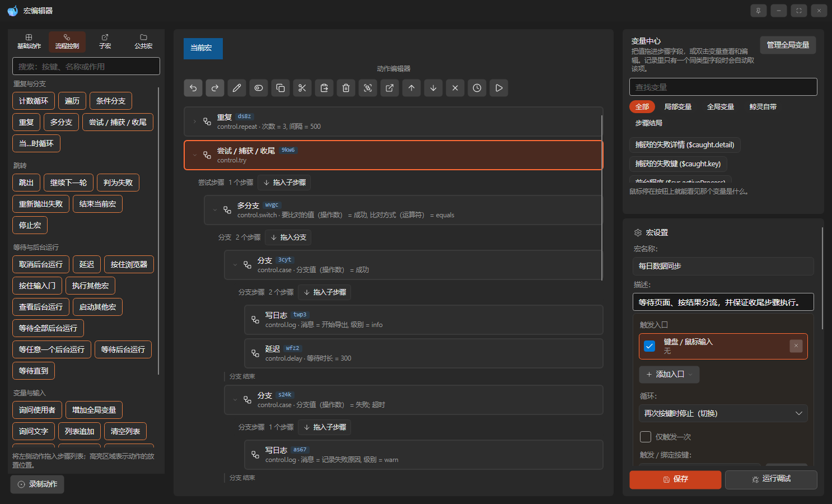
Task: Delete the step with the trash icon
Action: 346,88
